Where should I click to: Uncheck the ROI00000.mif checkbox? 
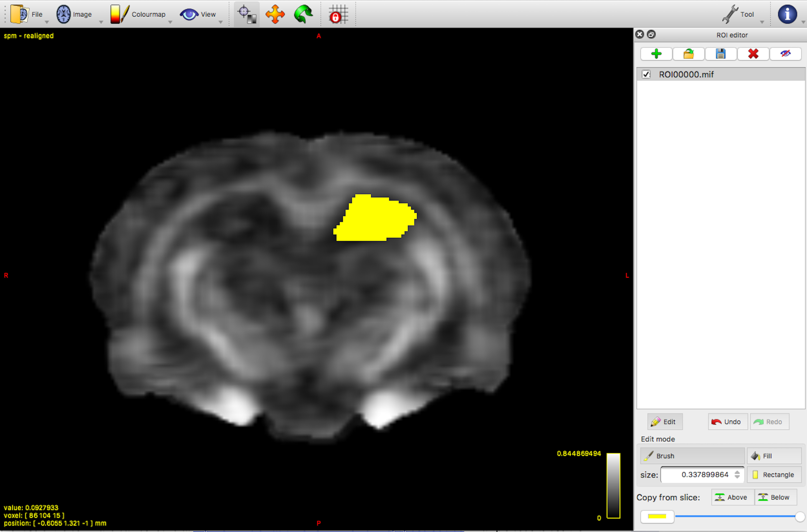pyautogui.click(x=646, y=74)
